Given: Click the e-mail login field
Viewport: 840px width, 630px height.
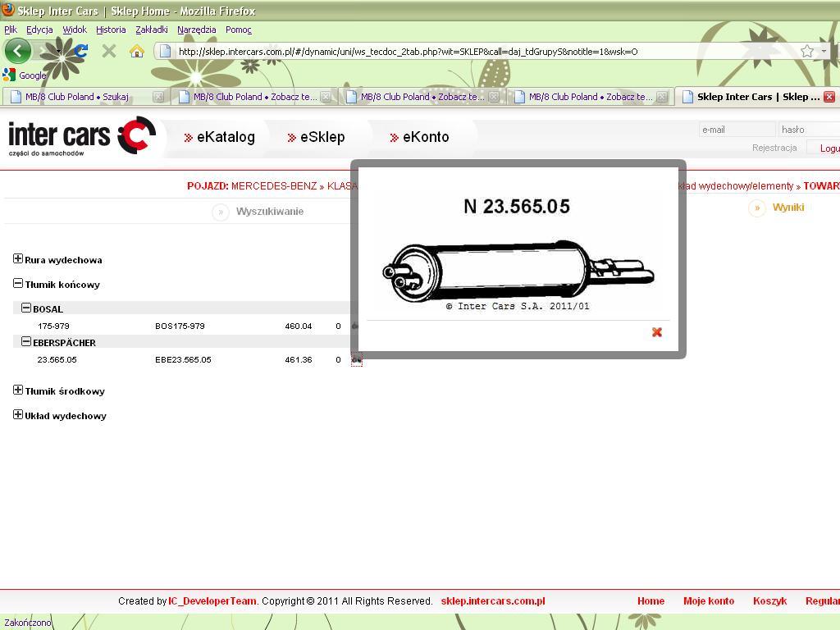Looking at the screenshot, I should 737,130.
